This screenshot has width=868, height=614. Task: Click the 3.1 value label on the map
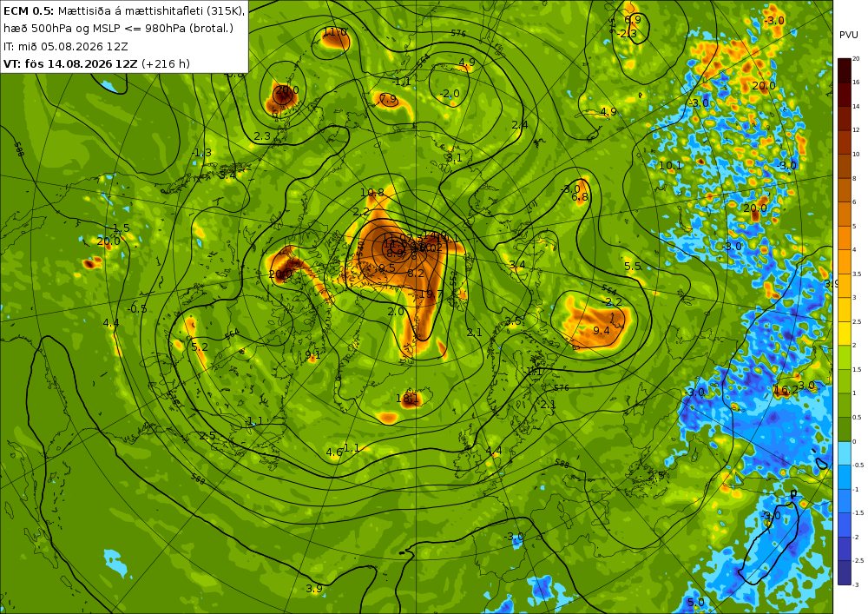[454, 158]
